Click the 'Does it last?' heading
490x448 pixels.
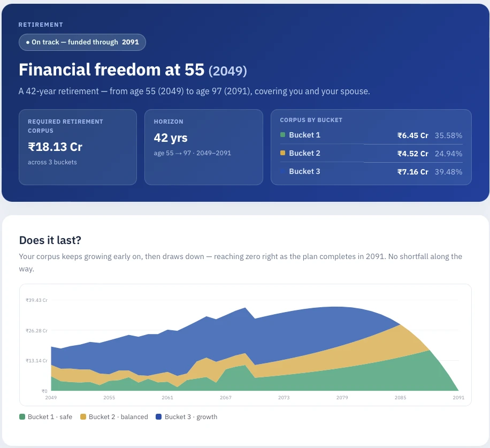[x=50, y=240]
